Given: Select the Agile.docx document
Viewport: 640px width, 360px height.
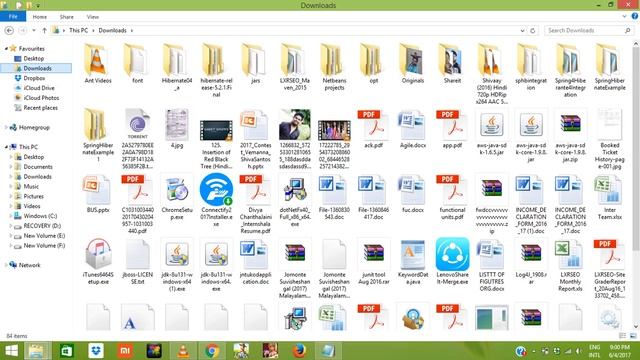Looking at the screenshot, I should pyautogui.click(x=413, y=128).
